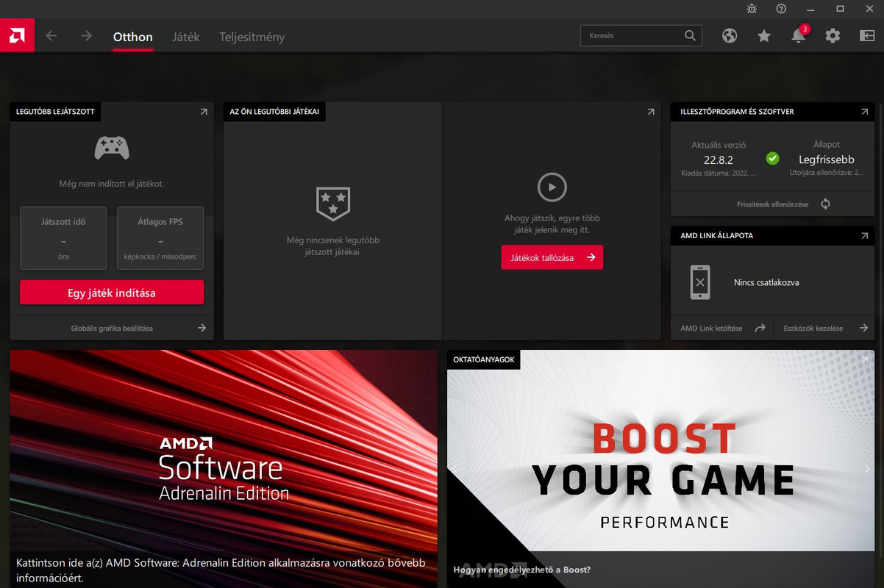Viewport: 884px width, 588px height.
Task: Click the Egy játék indítása button
Action: [112, 293]
